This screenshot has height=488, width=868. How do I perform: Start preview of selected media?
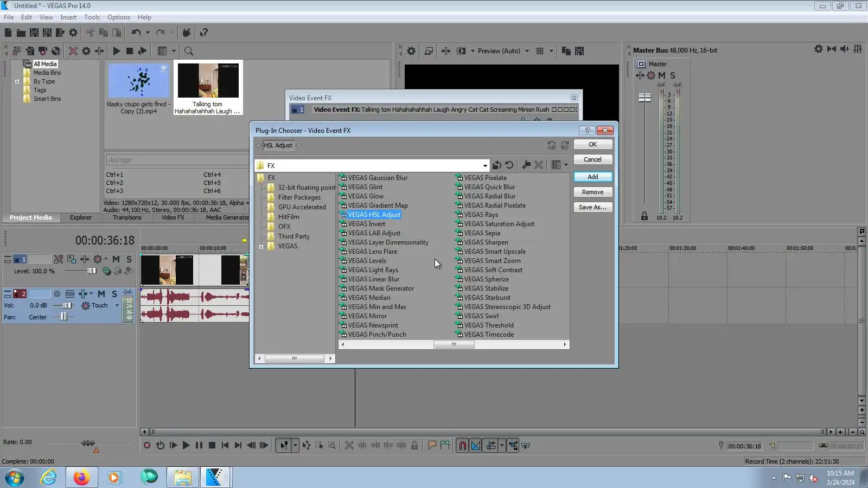116,51
